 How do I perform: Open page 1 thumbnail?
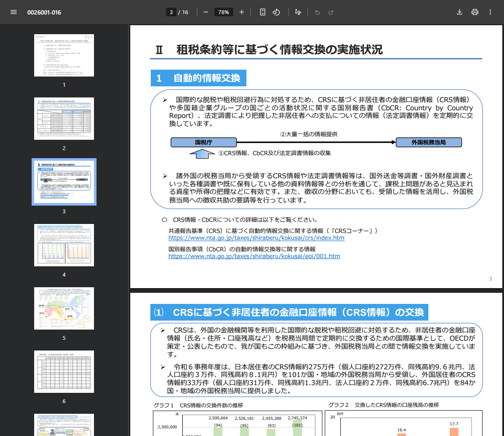[64, 55]
